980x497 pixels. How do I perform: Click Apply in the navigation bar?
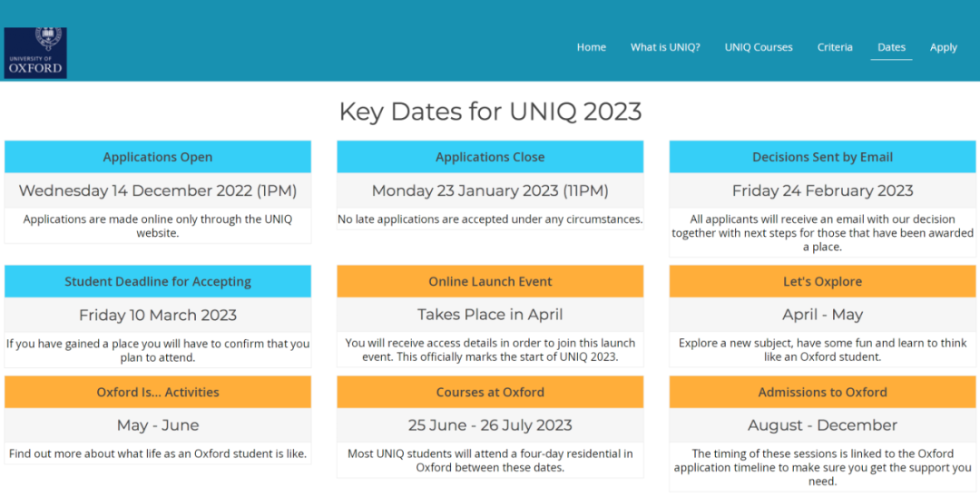coord(944,47)
